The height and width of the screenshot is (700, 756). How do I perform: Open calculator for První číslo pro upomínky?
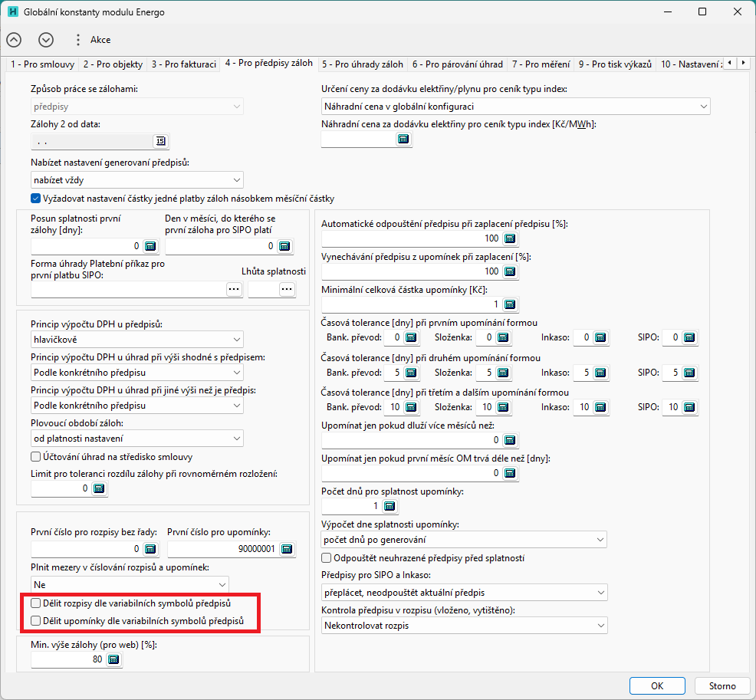tap(287, 549)
